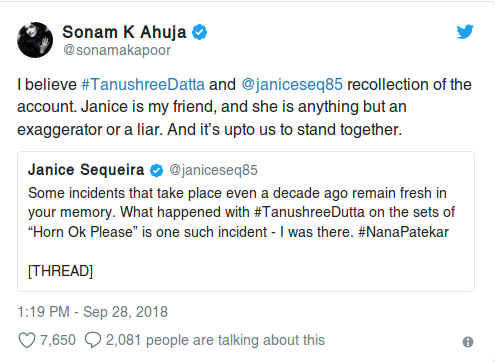Open the #TanushreeDatta hashtag link
Image resolution: width=495 pixels, height=362 pixels.
pyautogui.click(x=143, y=84)
